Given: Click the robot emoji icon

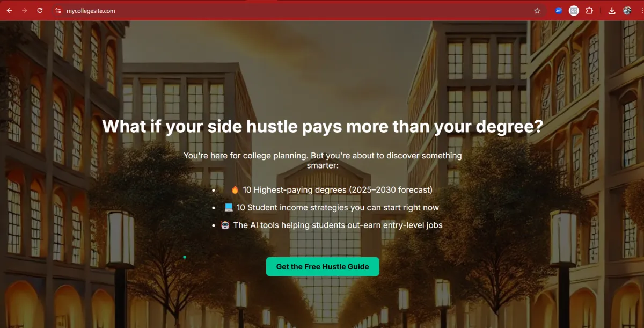Looking at the screenshot, I should 225,225.
